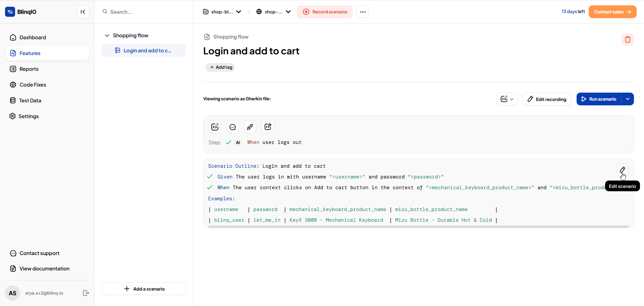
Task: Collapse the Shopping flow tree group
Action: coord(107,36)
